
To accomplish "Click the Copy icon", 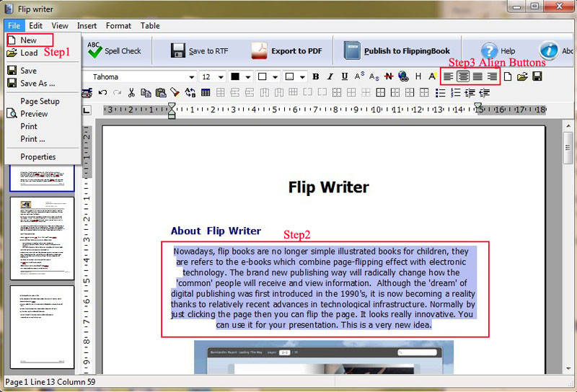I will pyautogui.click(x=146, y=92).
